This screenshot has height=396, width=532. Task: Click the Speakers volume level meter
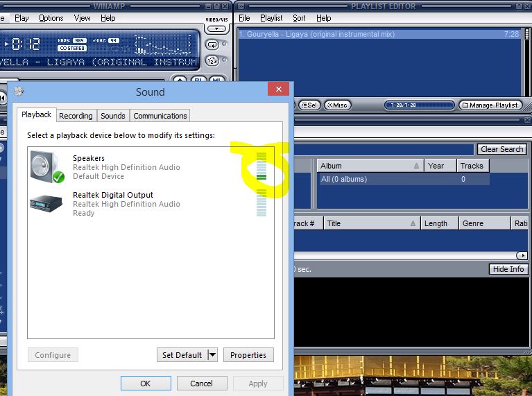tap(261, 166)
